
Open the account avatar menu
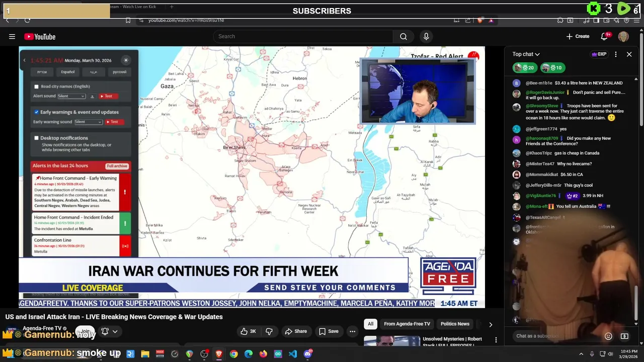(x=623, y=36)
